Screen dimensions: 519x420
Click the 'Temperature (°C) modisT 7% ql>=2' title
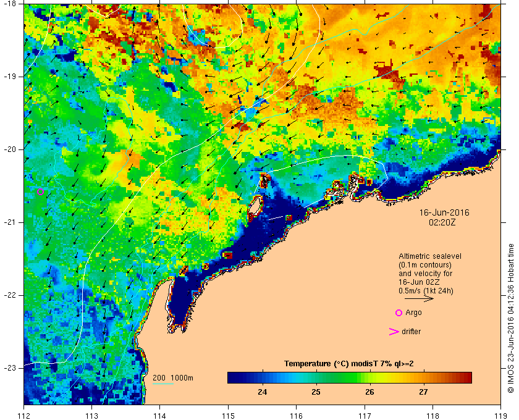[x=349, y=364]
